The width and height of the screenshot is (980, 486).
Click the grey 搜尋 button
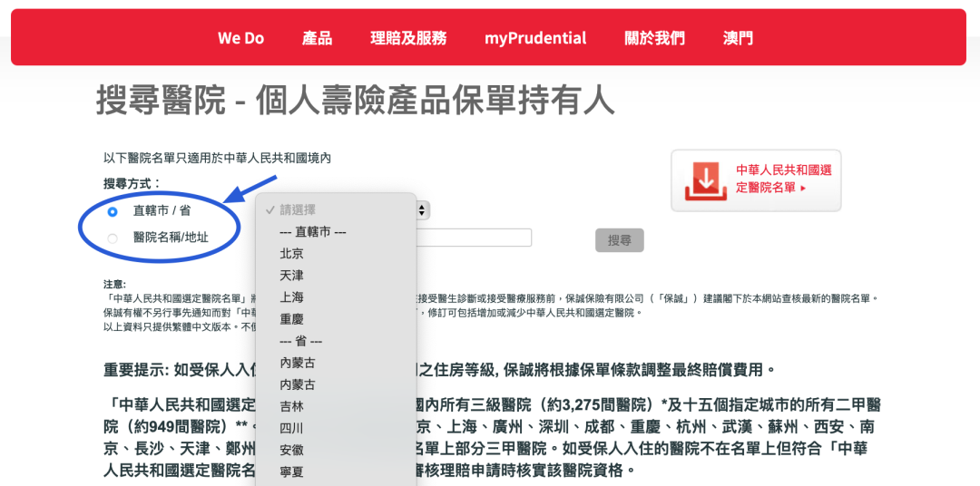tap(620, 240)
